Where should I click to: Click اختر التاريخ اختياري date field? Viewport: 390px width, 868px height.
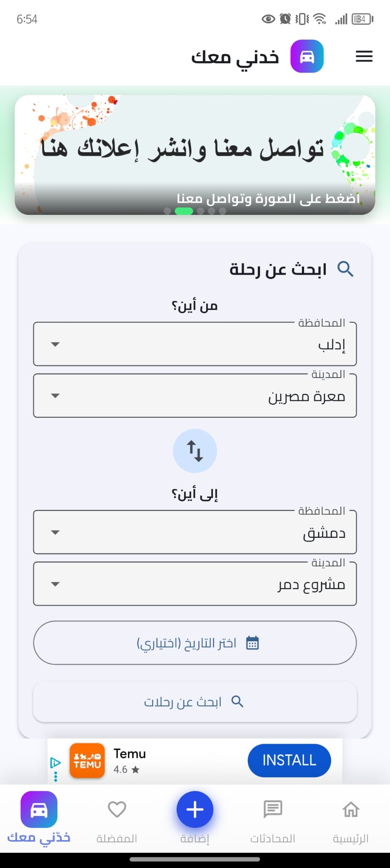tap(195, 643)
